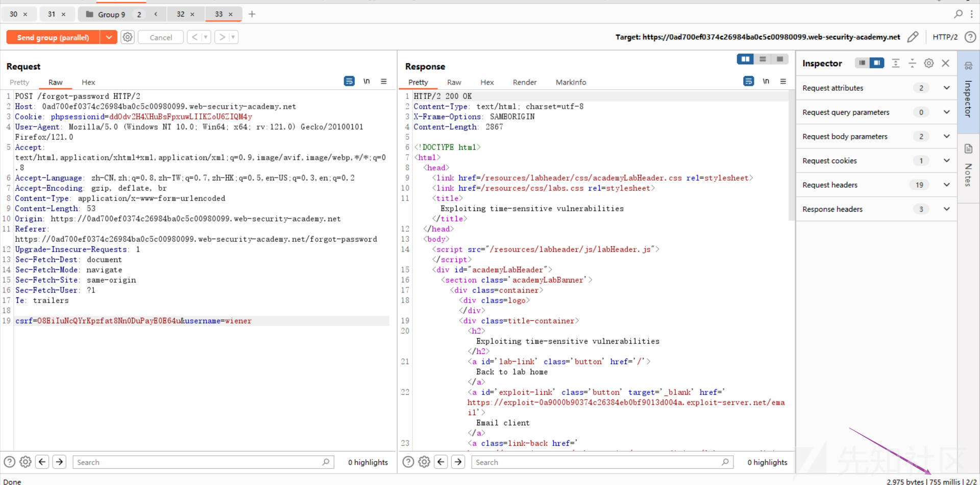Open Send group dropdown arrow
980x485 pixels.
[x=109, y=37]
